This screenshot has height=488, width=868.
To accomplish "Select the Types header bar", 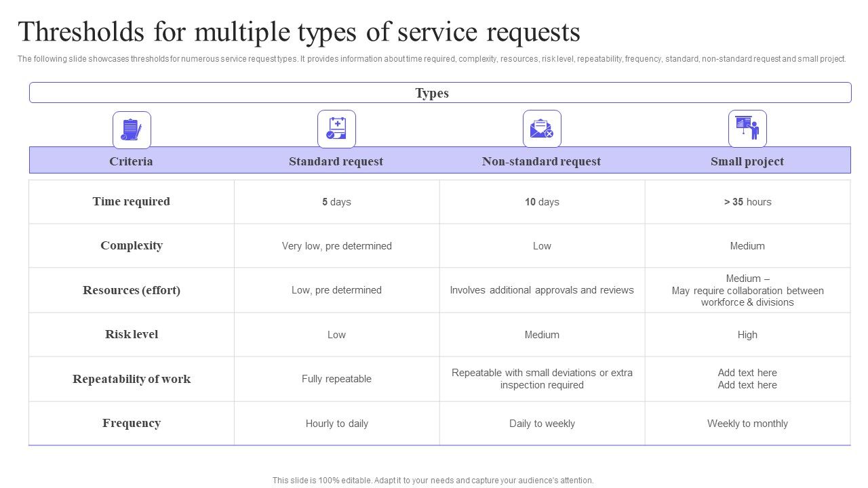I will click(440, 93).
